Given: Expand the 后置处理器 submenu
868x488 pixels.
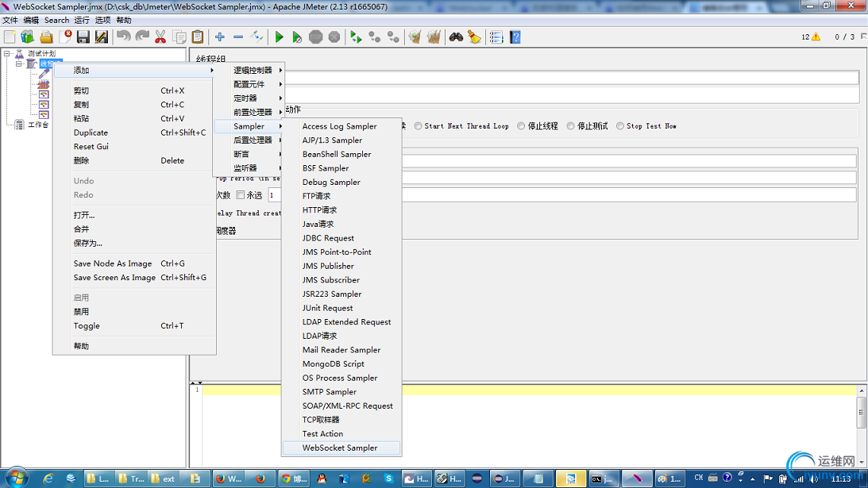Looking at the screenshot, I should [249, 140].
